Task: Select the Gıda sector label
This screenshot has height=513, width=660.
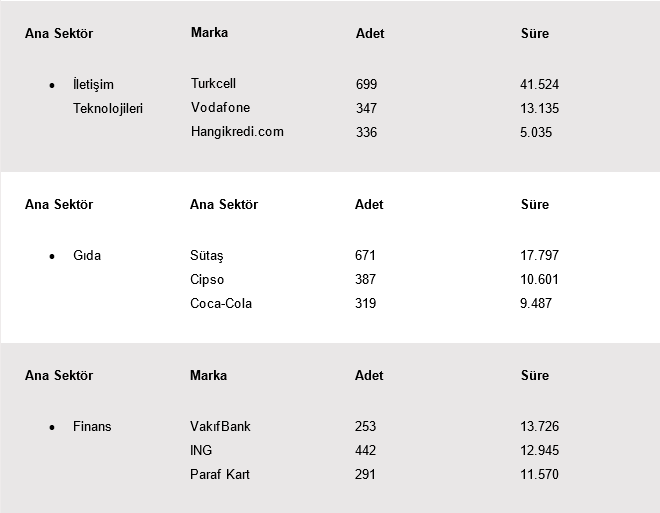Action: [x=87, y=256]
